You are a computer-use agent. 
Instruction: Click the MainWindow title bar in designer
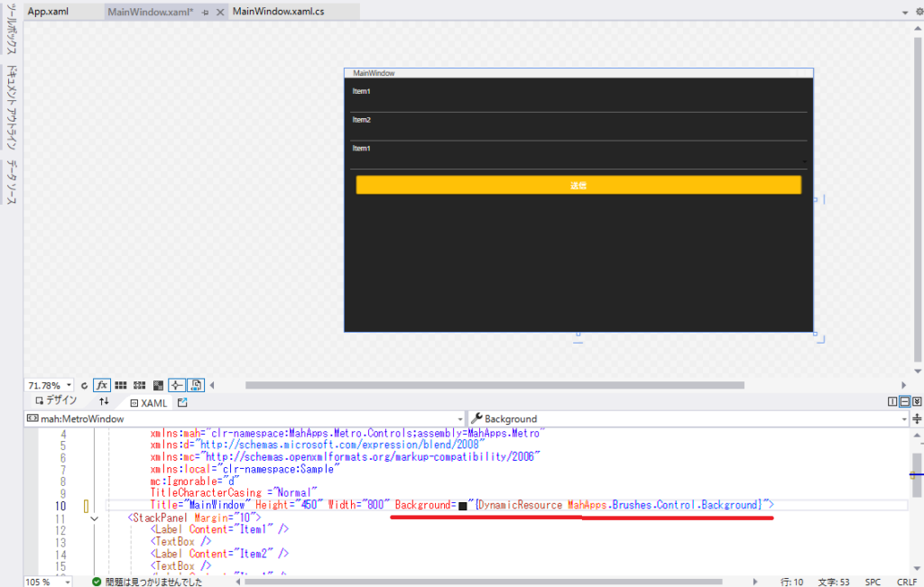578,73
